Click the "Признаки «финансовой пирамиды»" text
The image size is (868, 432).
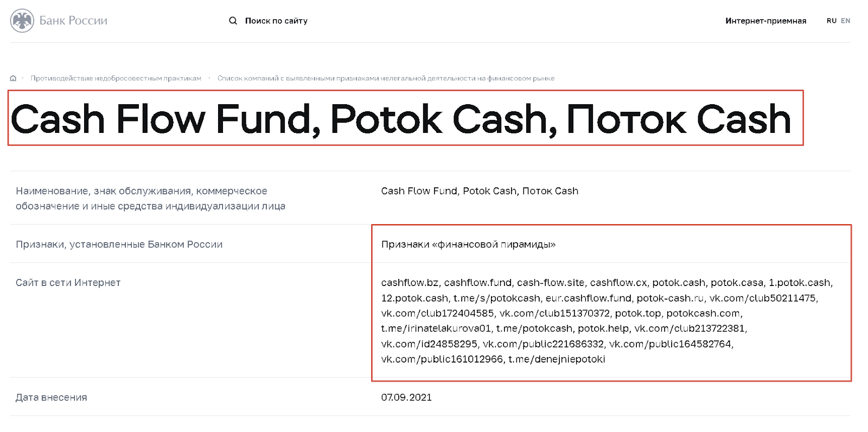[468, 244]
